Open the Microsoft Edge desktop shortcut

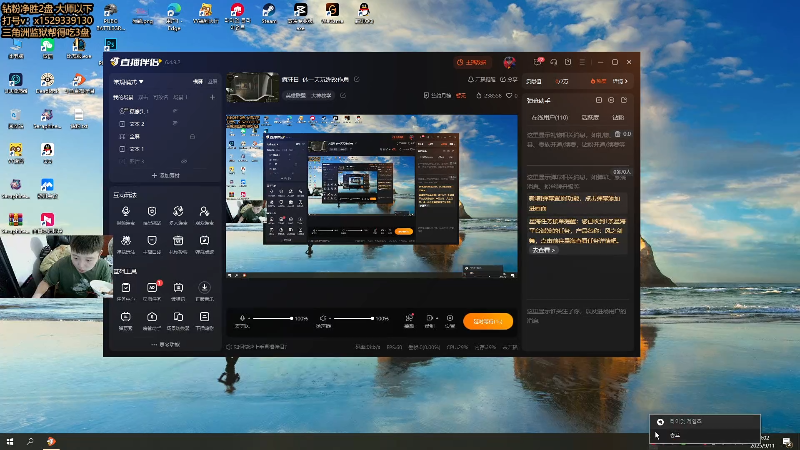click(x=174, y=15)
